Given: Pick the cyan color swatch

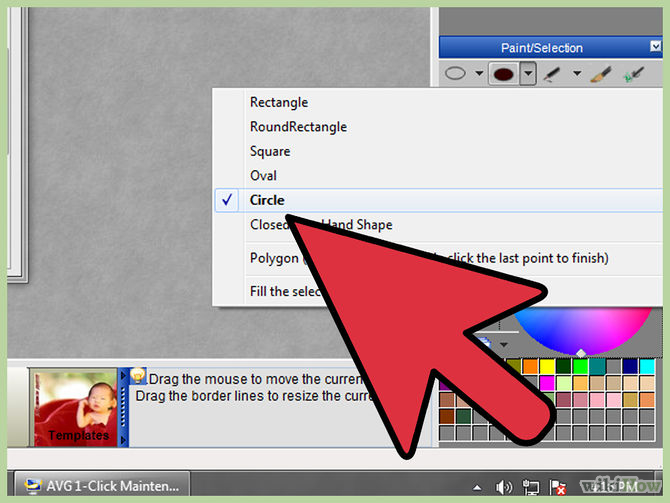Looking at the screenshot, I should (647, 366).
